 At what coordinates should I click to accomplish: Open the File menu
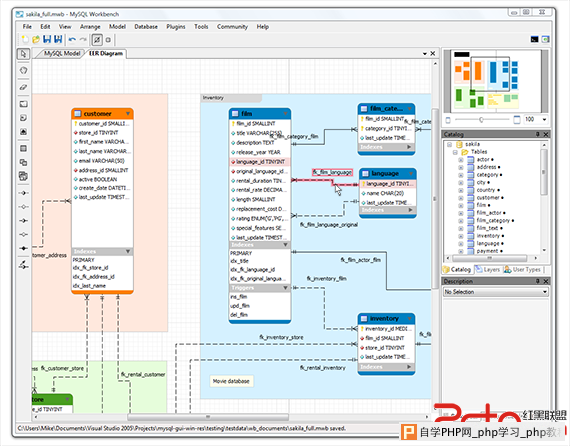pyautogui.click(x=27, y=27)
